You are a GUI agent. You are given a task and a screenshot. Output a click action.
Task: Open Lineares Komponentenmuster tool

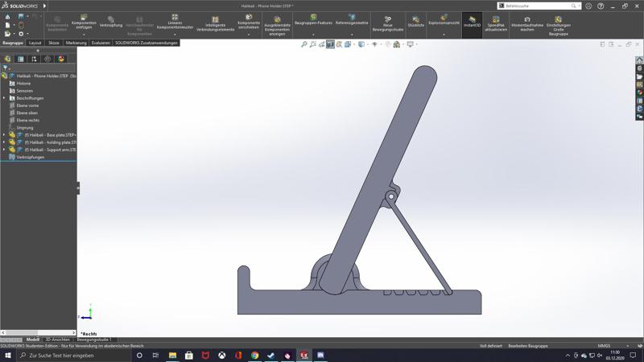175,22
